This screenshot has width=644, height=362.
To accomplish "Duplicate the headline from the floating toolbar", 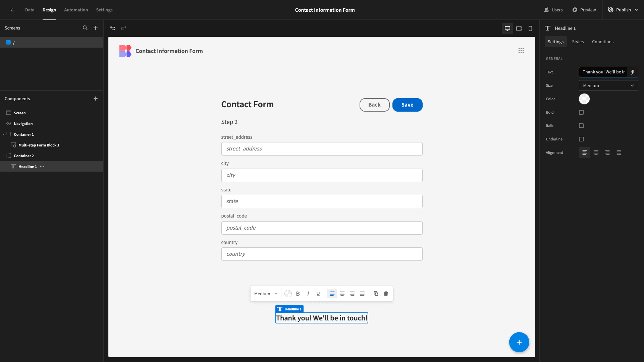I will coord(376,294).
